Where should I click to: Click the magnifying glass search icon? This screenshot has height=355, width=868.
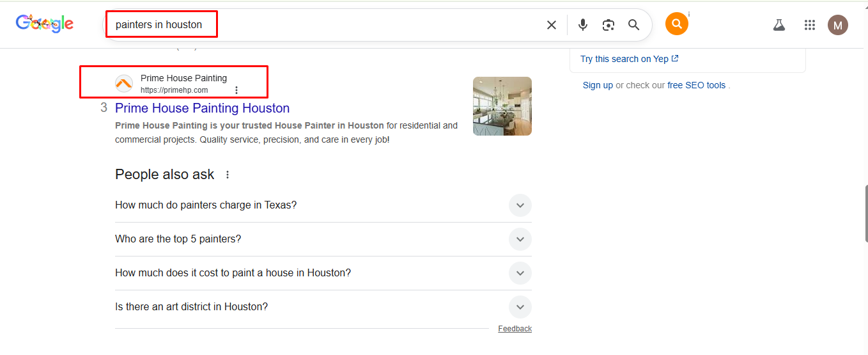633,25
